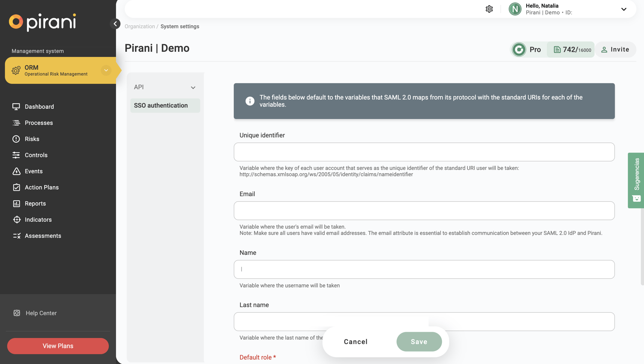Open the Indicators target icon
644x364 pixels.
coord(17,220)
